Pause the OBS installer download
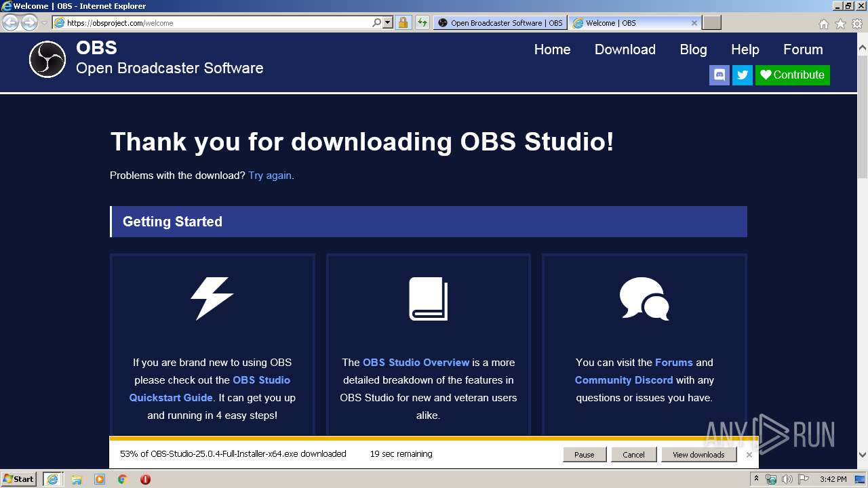 [x=585, y=455]
